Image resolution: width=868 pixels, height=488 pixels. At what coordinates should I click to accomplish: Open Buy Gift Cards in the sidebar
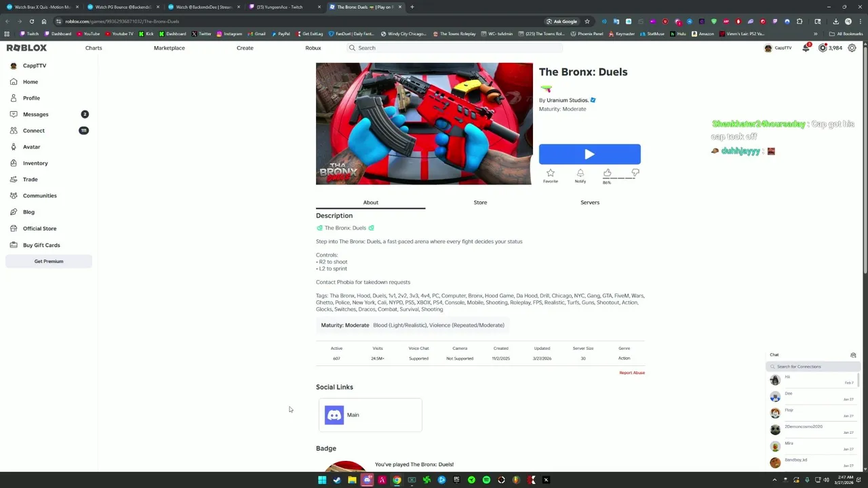(41, 245)
